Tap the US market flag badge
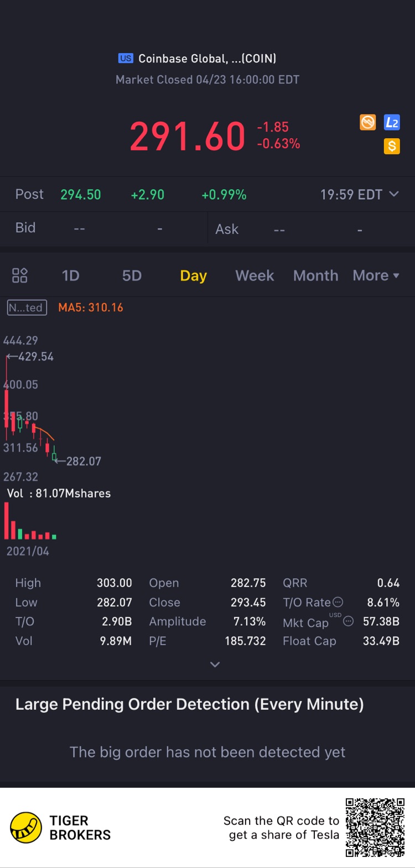The width and height of the screenshot is (415, 868). coord(126,59)
